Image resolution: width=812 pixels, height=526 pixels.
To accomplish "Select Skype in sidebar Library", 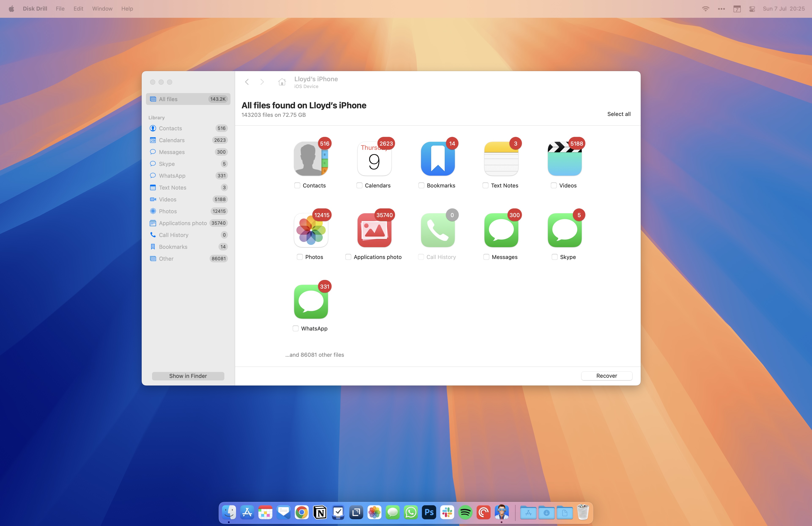I will click(x=188, y=164).
